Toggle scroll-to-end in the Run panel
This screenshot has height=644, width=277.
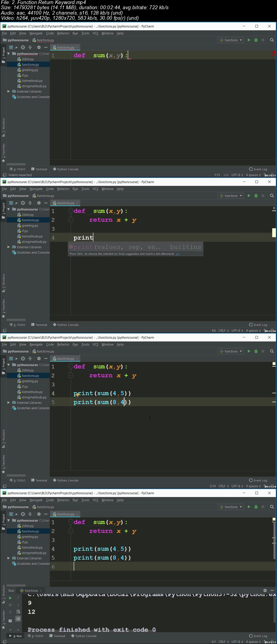pos(18,618)
